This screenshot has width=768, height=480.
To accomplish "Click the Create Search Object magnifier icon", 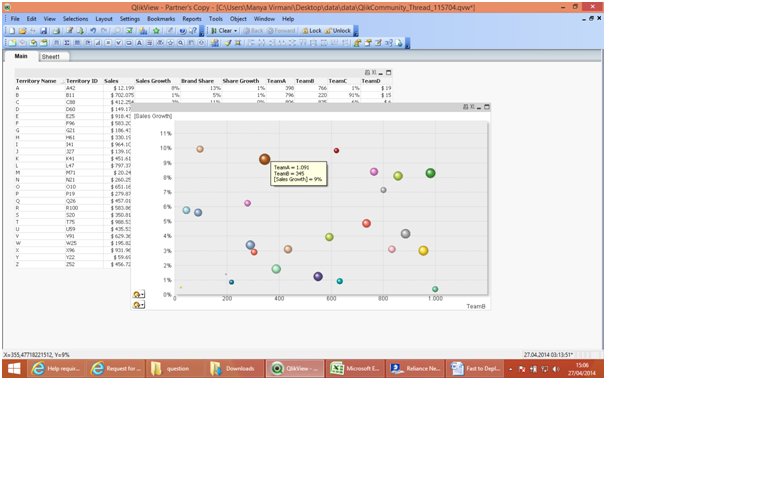I will pos(181,43).
